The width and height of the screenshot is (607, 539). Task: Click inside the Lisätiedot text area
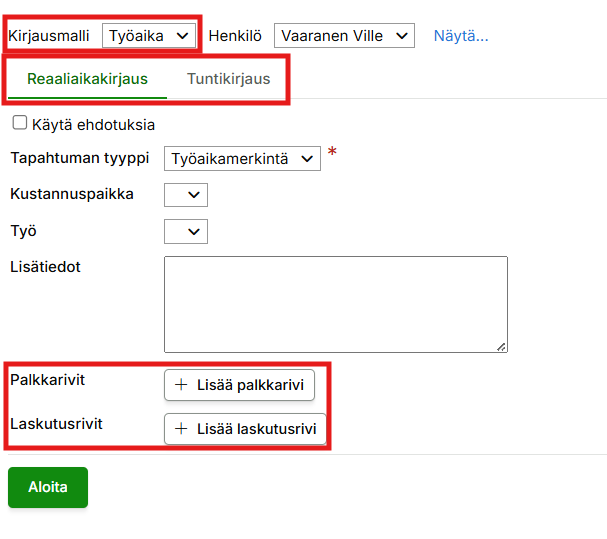pos(335,304)
